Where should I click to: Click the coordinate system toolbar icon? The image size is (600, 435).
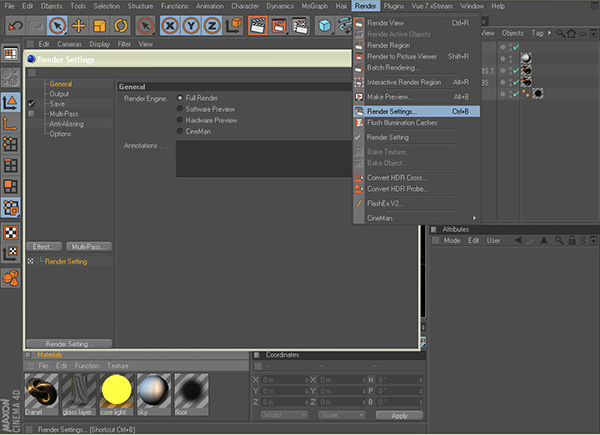[x=233, y=26]
